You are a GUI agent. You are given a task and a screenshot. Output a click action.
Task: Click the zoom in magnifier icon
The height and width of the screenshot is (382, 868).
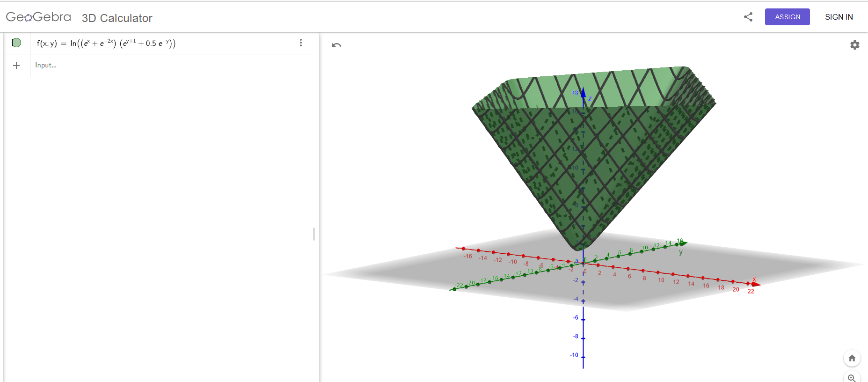point(852,377)
